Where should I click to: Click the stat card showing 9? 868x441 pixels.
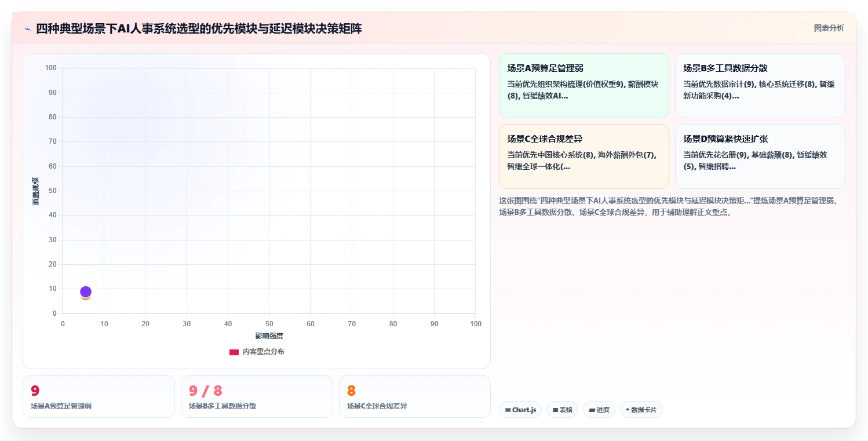(x=99, y=396)
